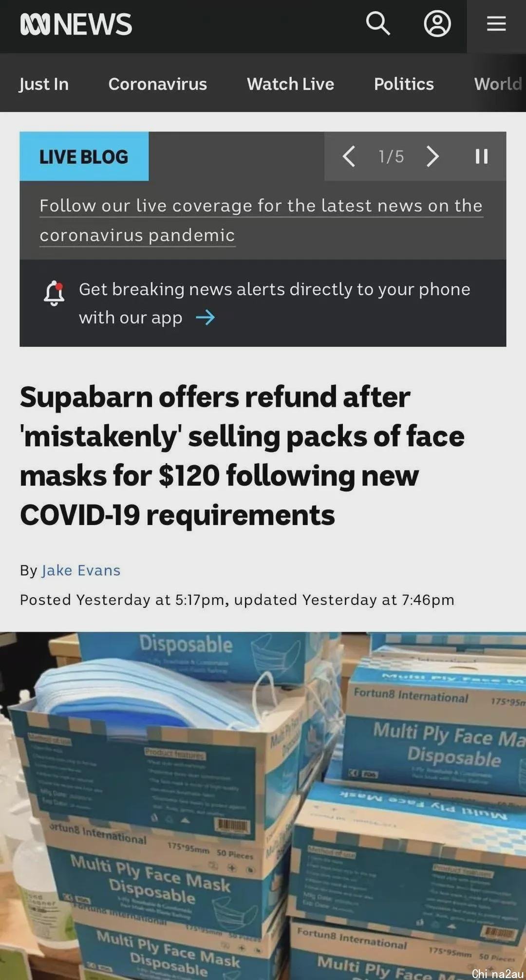Open the search magnifier icon

(x=378, y=23)
